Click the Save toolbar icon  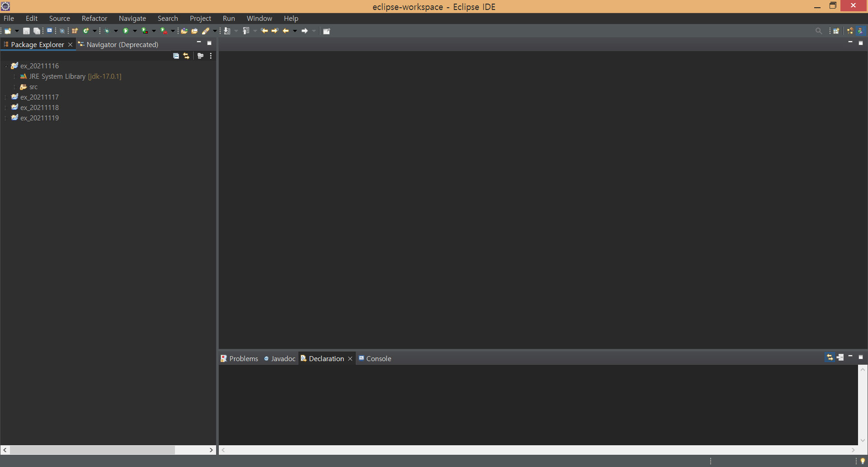[x=26, y=31]
